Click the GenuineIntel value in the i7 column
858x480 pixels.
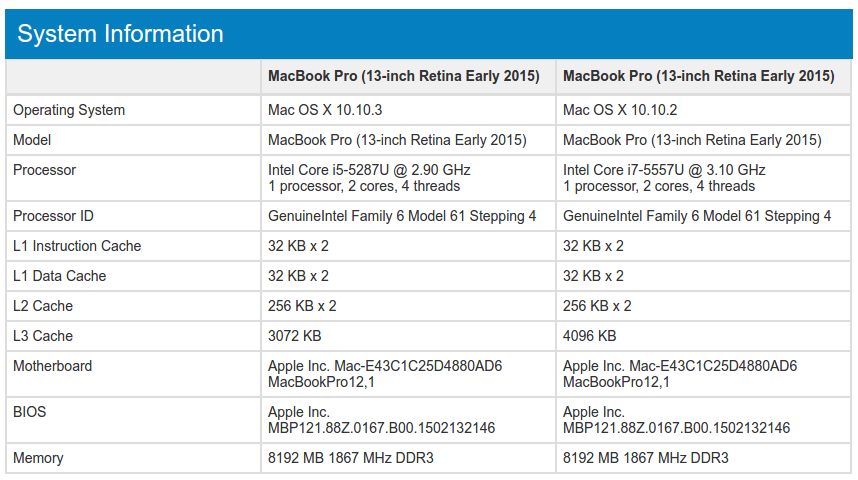[x=697, y=216]
